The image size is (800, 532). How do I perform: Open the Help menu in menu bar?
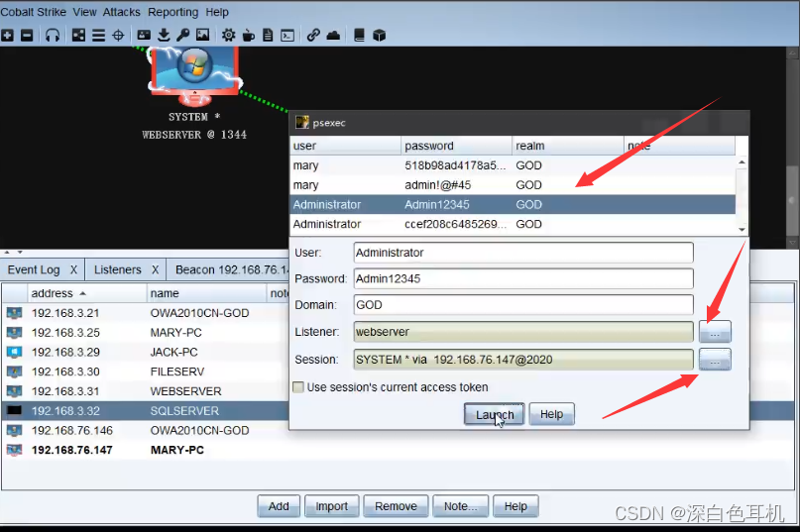(x=217, y=12)
